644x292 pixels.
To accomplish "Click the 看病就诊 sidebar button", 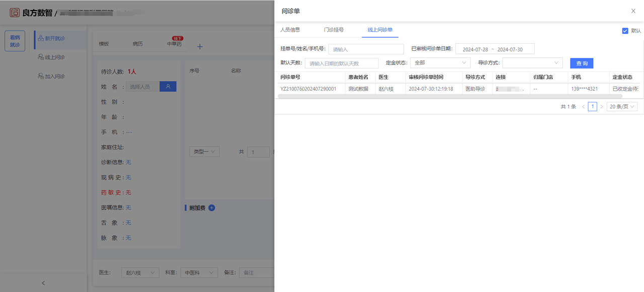I will tap(15, 41).
